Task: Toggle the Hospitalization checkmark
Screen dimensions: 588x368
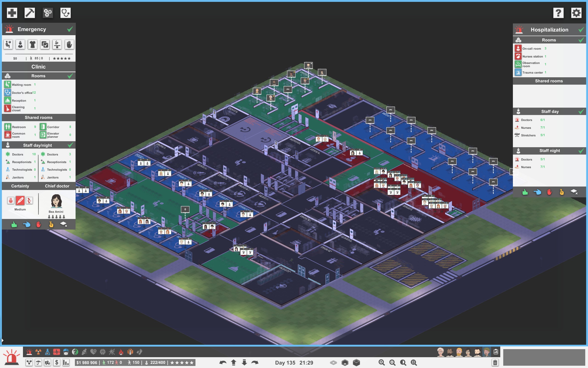Action: pos(581,30)
